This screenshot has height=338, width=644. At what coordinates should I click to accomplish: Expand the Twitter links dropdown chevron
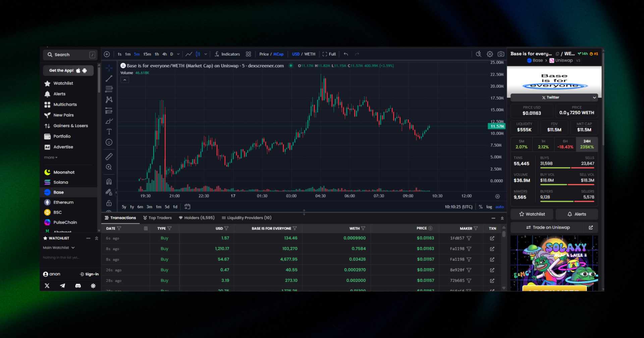coord(594,98)
